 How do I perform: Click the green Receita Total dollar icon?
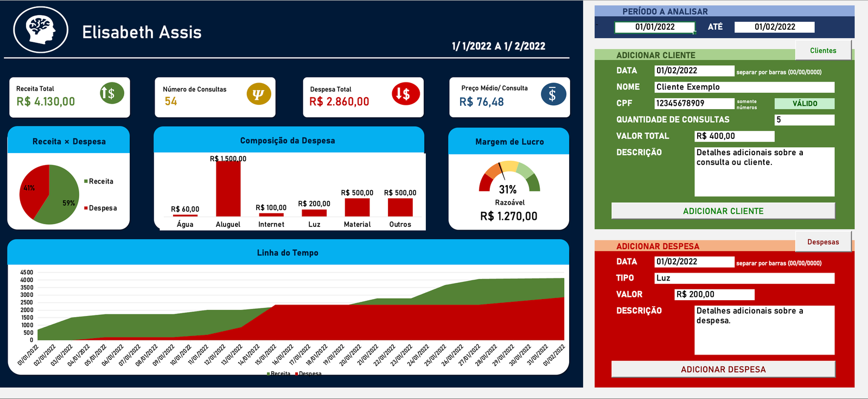click(x=112, y=93)
